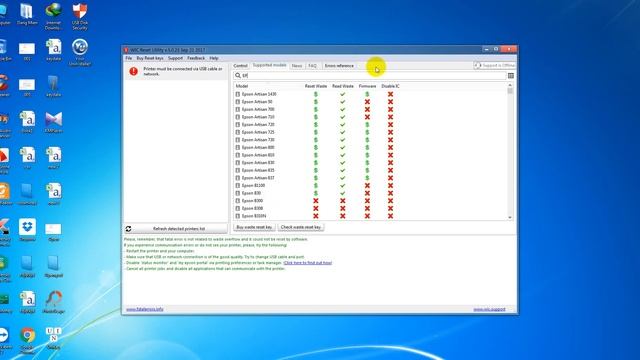
Task: Open the File menu
Action: (x=129, y=58)
